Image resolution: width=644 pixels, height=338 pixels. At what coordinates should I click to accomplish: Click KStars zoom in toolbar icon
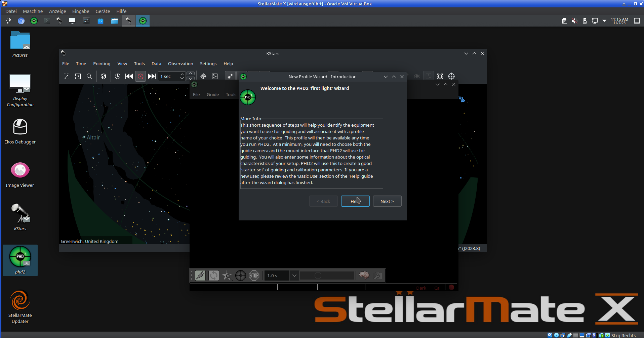coord(67,76)
